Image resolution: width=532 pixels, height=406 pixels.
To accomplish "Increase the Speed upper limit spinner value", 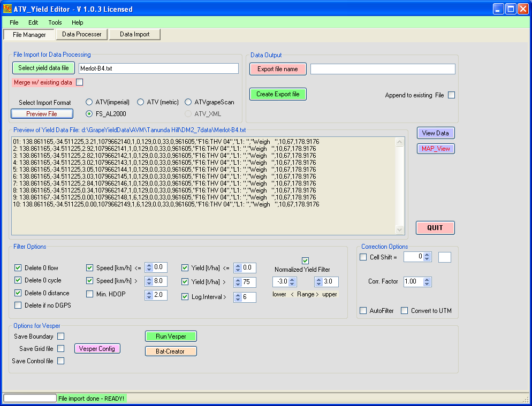I will pyautogui.click(x=148, y=279).
